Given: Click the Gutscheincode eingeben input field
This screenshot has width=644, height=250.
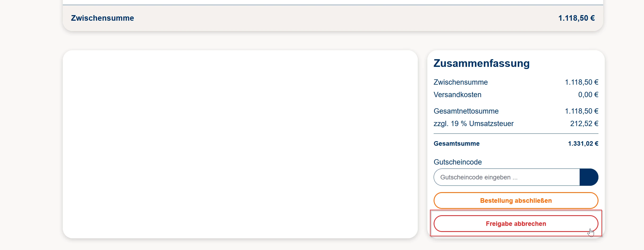Looking at the screenshot, I should [507, 177].
